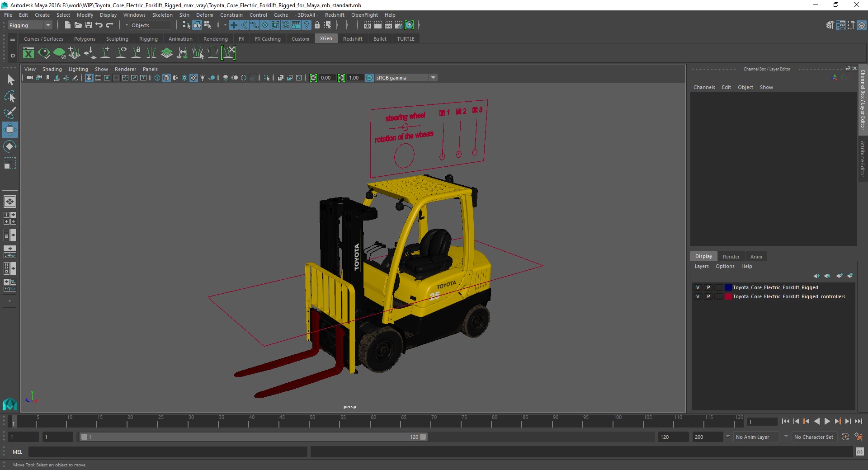This screenshot has height=470, width=868.
Task: Open a scene with the folder icon
Action: (x=78, y=25)
